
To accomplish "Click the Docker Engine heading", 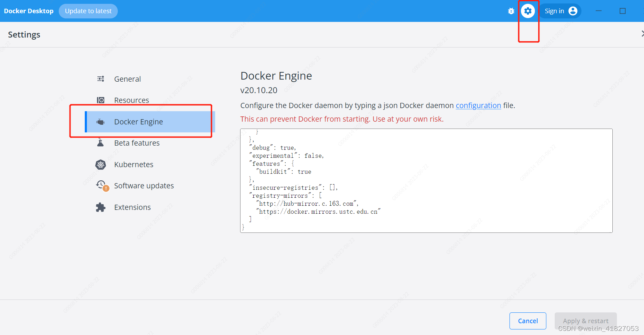I will tap(276, 76).
